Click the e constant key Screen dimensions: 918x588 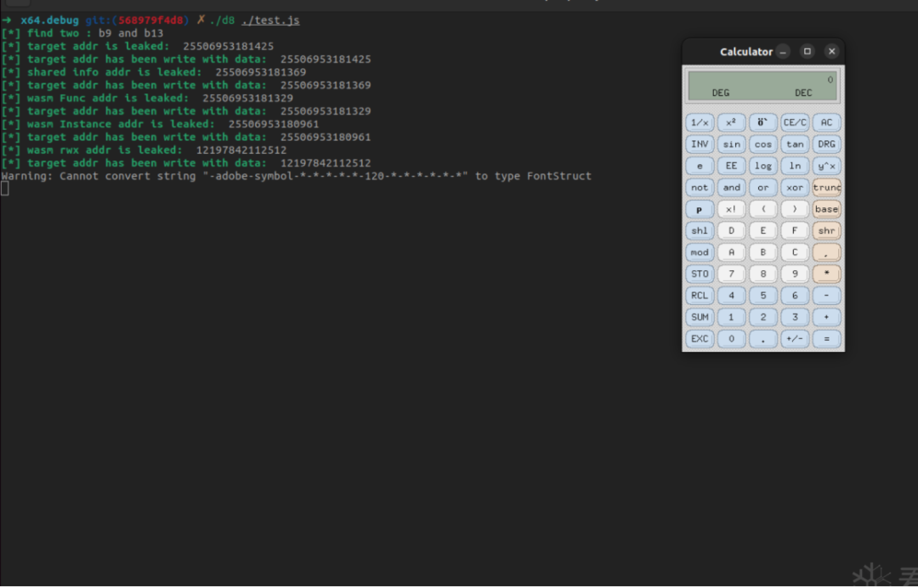point(700,166)
